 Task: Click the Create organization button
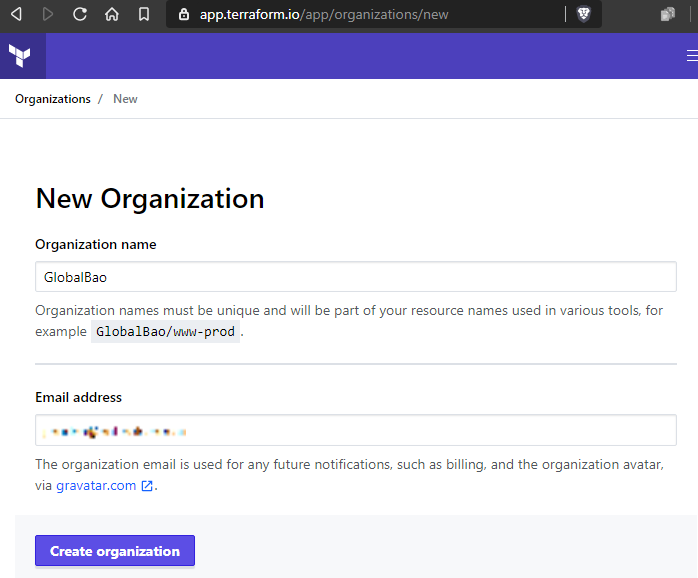(x=115, y=551)
